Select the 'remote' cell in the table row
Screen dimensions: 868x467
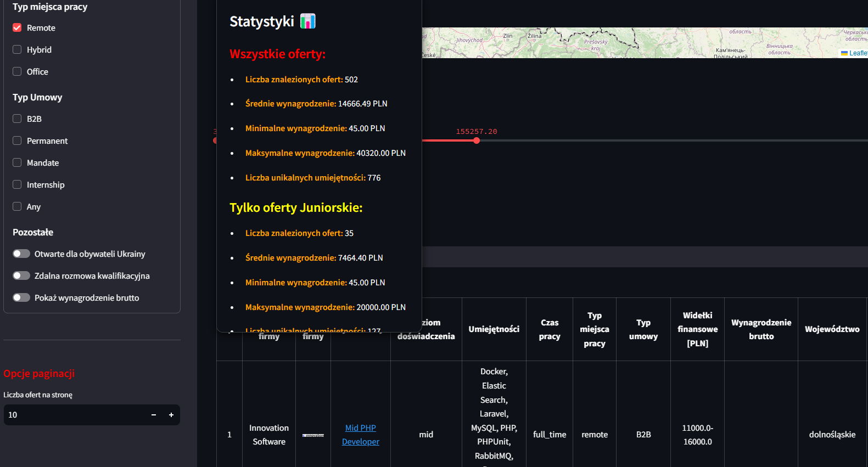tap(595, 435)
